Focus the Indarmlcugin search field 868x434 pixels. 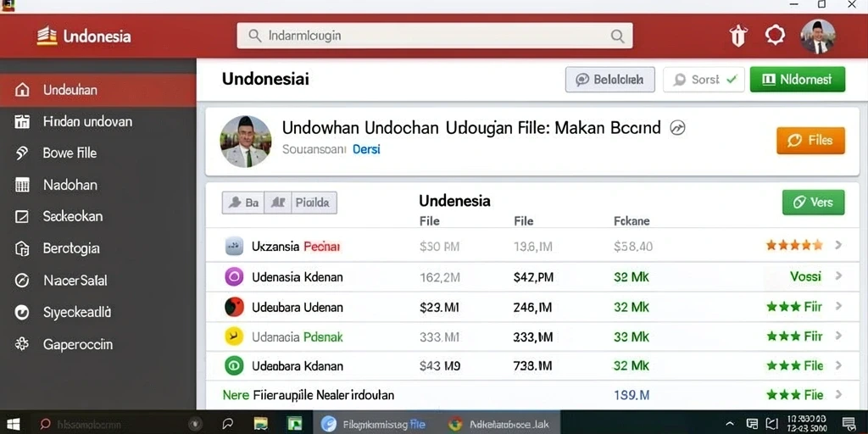tap(435, 36)
